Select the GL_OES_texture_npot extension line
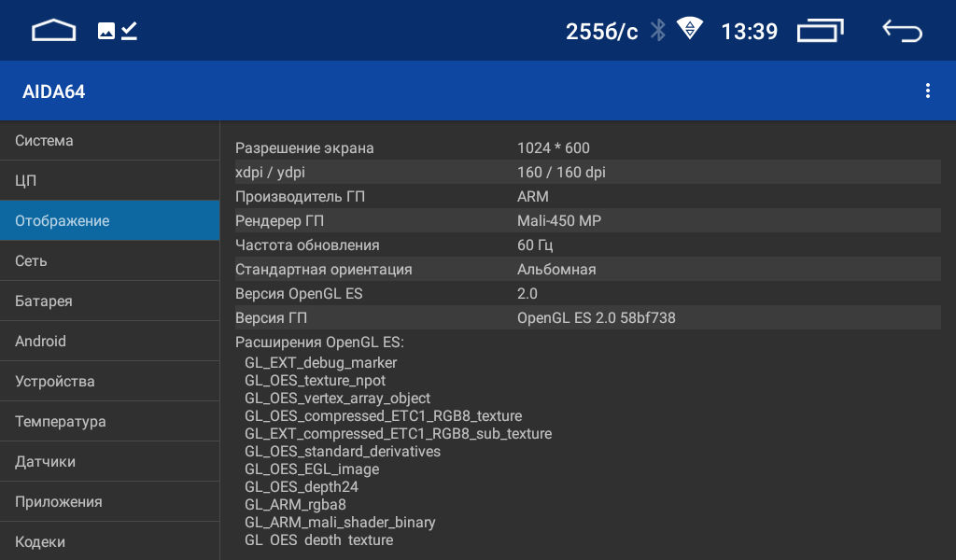This screenshot has height=560, width=956. coord(316,381)
